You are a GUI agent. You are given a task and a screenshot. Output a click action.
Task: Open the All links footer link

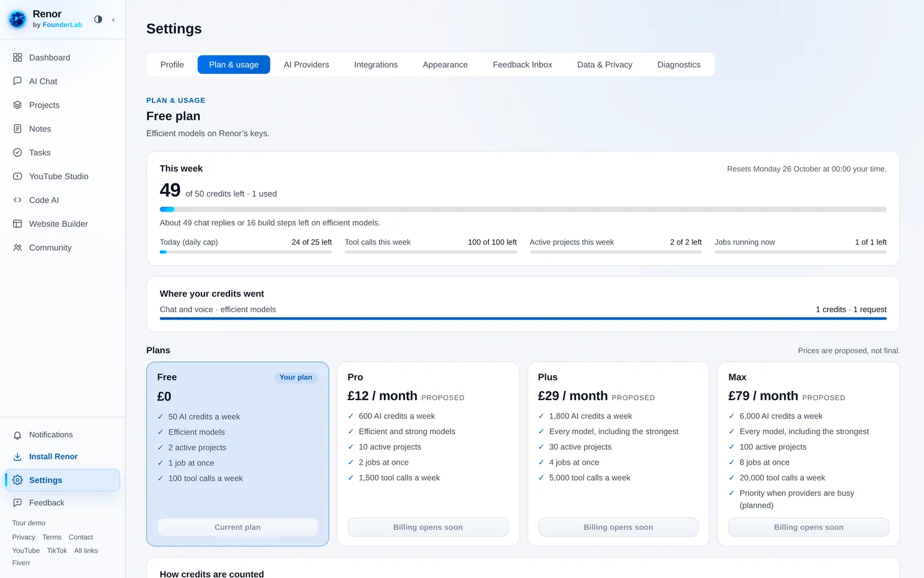[x=86, y=551]
